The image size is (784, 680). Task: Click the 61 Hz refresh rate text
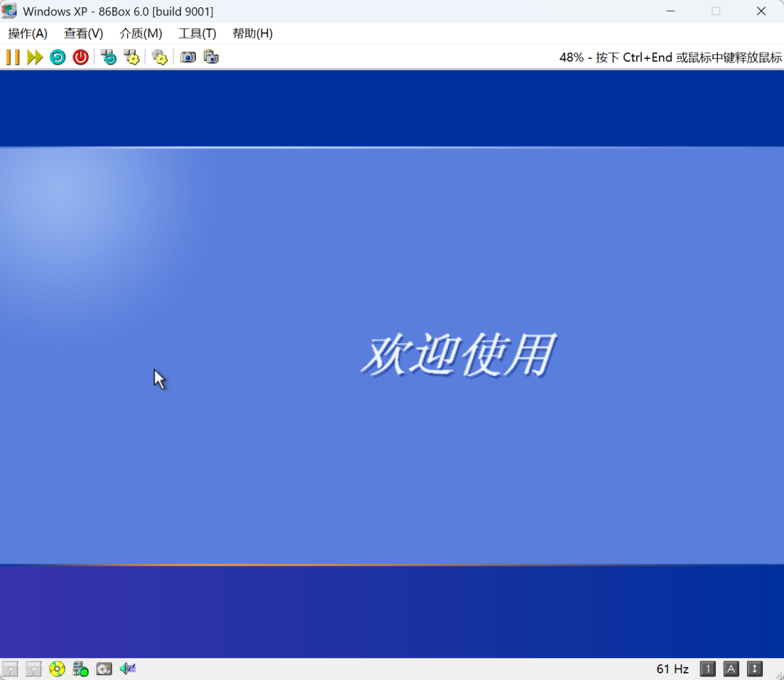click(672, 669)
